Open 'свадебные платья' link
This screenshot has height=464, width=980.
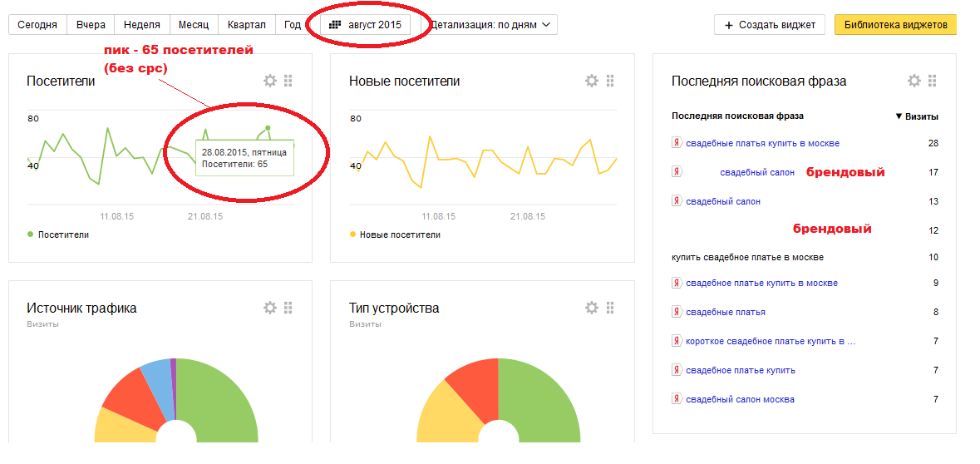pos(726,312)
